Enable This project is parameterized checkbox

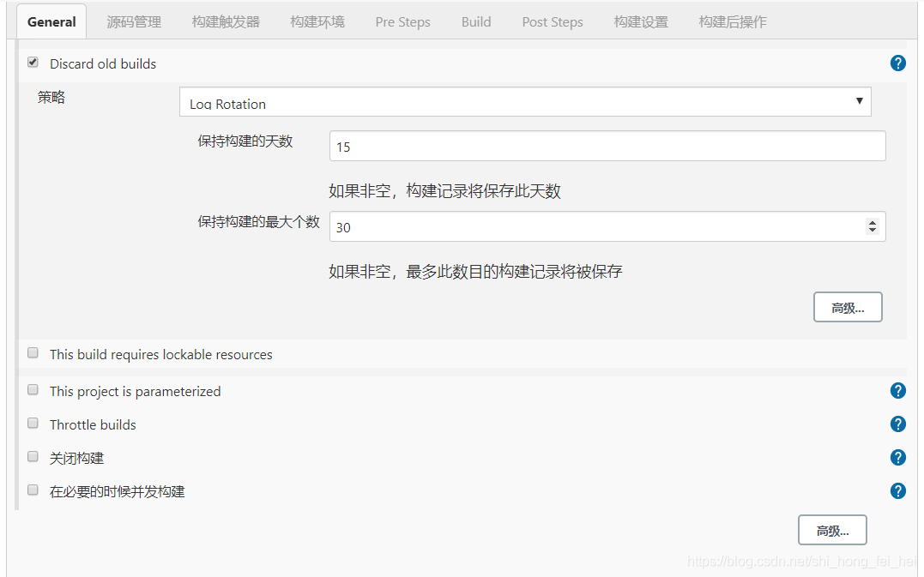(x=33, y=390)
